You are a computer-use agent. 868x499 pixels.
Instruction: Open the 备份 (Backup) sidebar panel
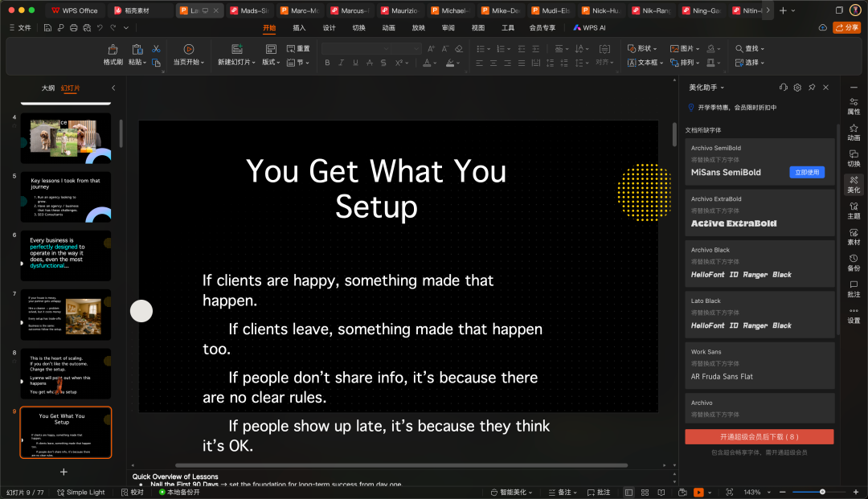[854, 263]
